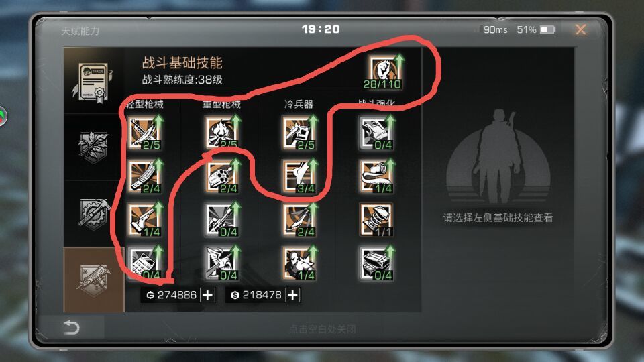This screenshot has width=644, height=362.
Task: Switch to the gear and hammer sidebar tab
Action: click(94, 214)
